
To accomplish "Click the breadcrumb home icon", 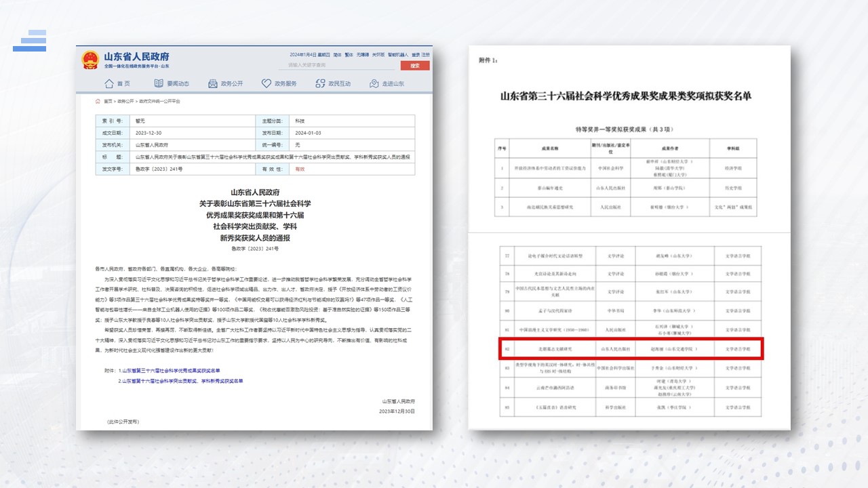I will [x=98, y=100].
